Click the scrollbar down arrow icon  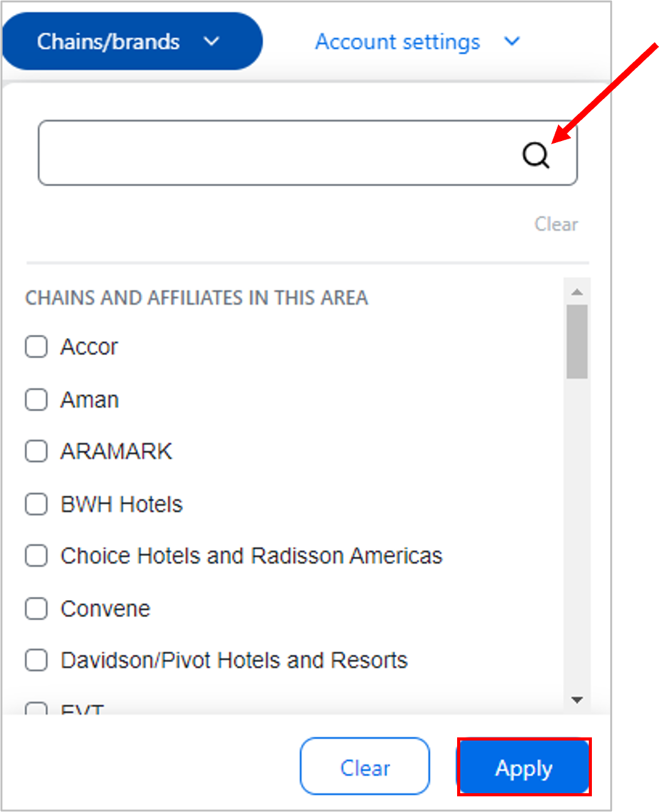[x=577, y=699]
